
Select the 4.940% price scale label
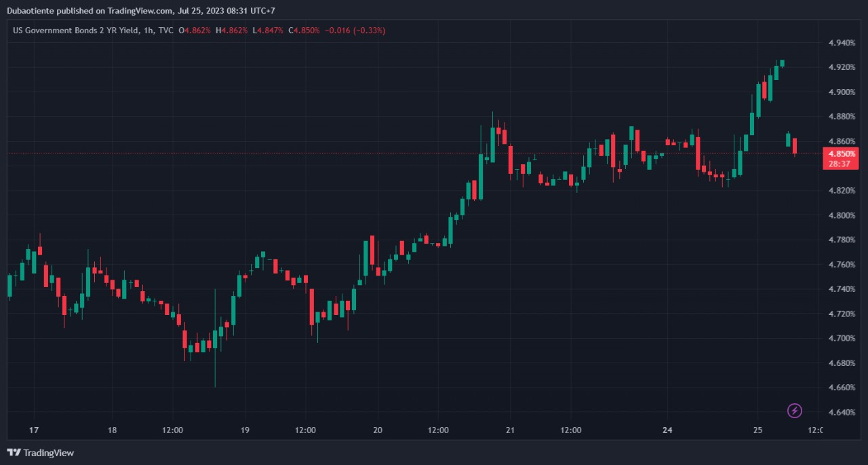[841, 43]
